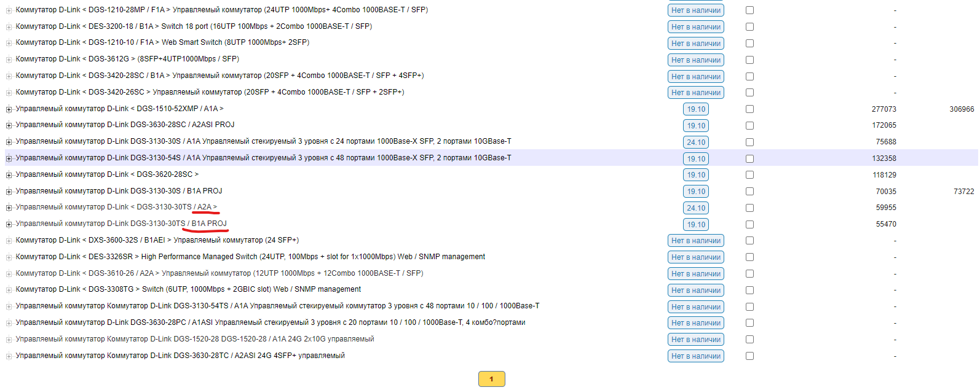Tick checkbox for DGS-3130-30TS / B1A PROJ
Image resolution: width=980 pixels, height=390 pixels.
(x=749, y=224)
